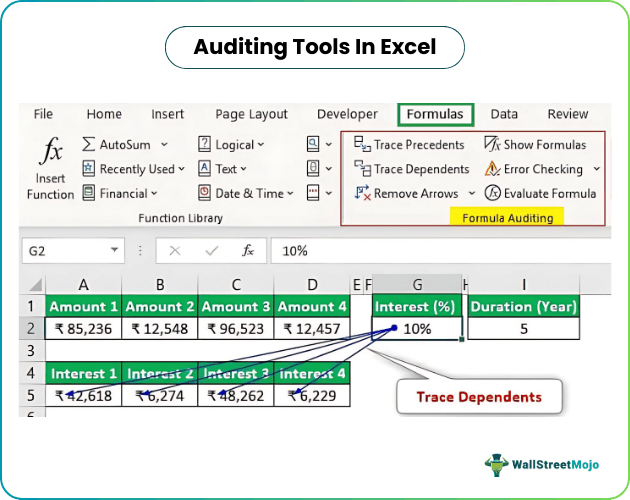630x500 pixels.
Task: Select cell containing ₹ 42,618
Action: (83, 395)
